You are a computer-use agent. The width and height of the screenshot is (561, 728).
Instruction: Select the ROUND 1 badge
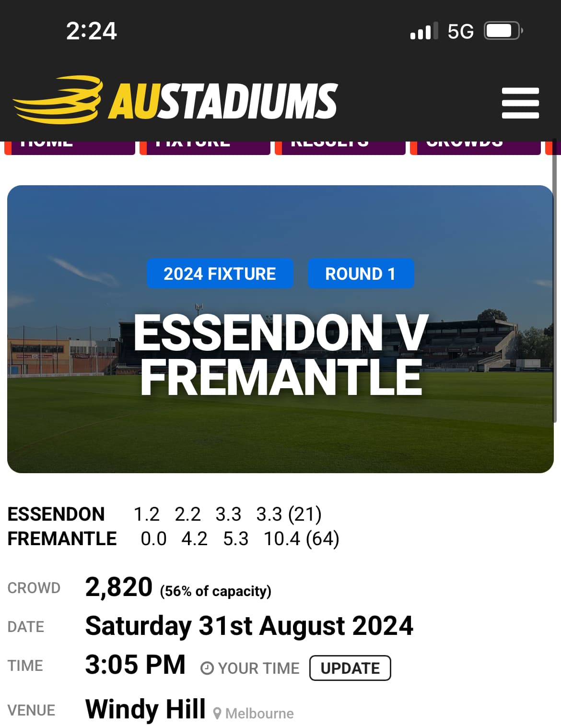[361, 274]
